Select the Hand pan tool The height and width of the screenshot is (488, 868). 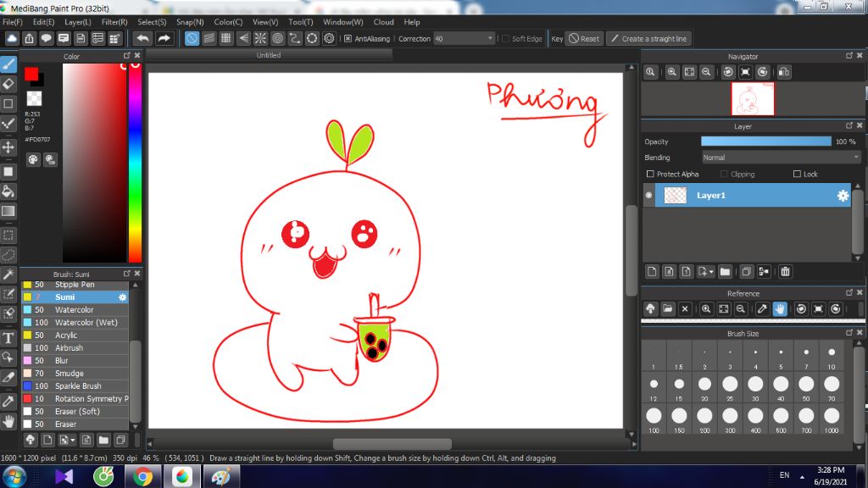coord(8,422)
